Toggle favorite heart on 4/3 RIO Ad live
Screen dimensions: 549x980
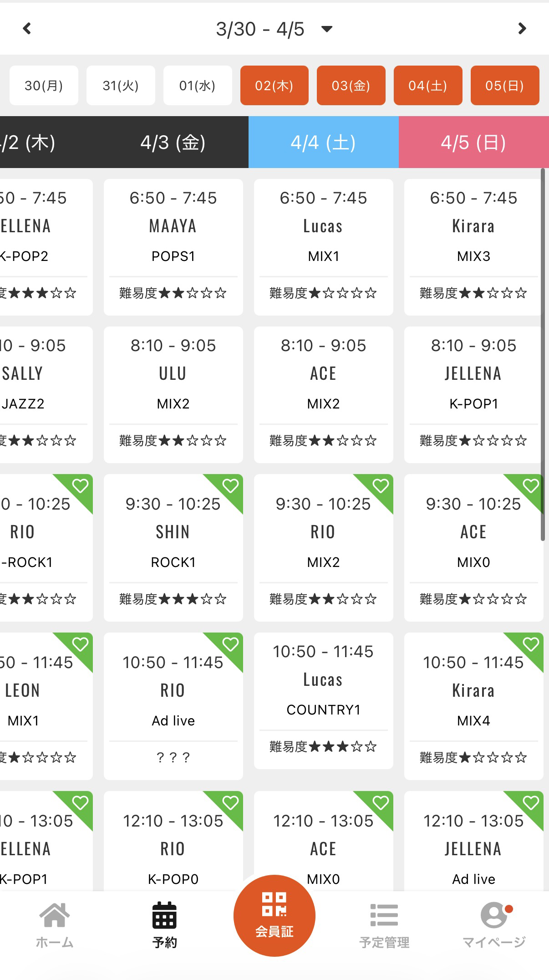tap(231, 644)
